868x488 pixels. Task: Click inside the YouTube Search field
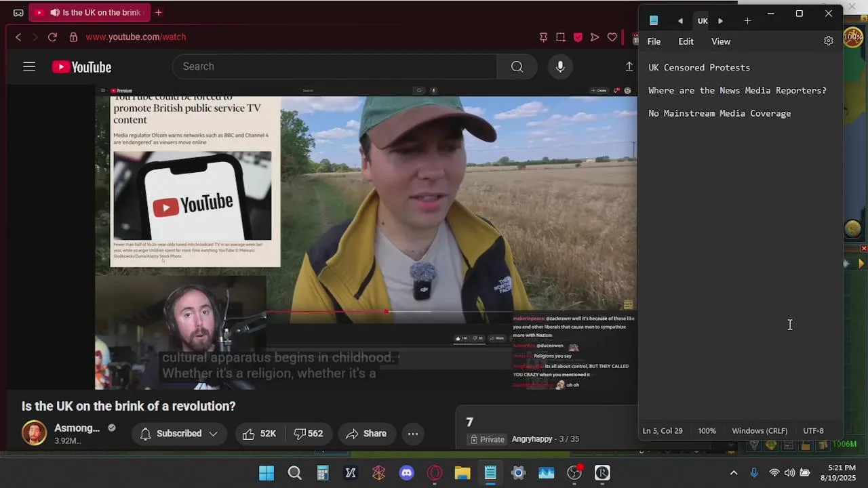click(x=335, y=66)
